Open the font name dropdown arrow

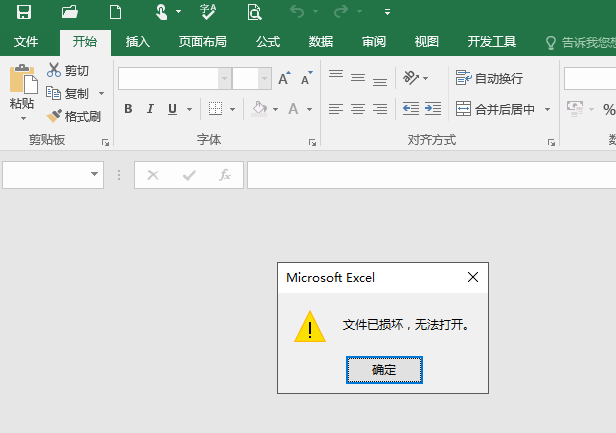(x=224, y=79)
